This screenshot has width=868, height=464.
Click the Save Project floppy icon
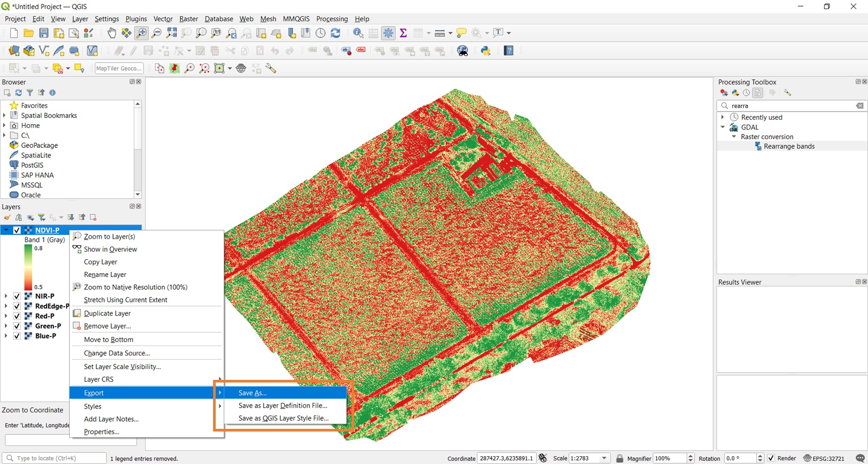coord(43,33)
